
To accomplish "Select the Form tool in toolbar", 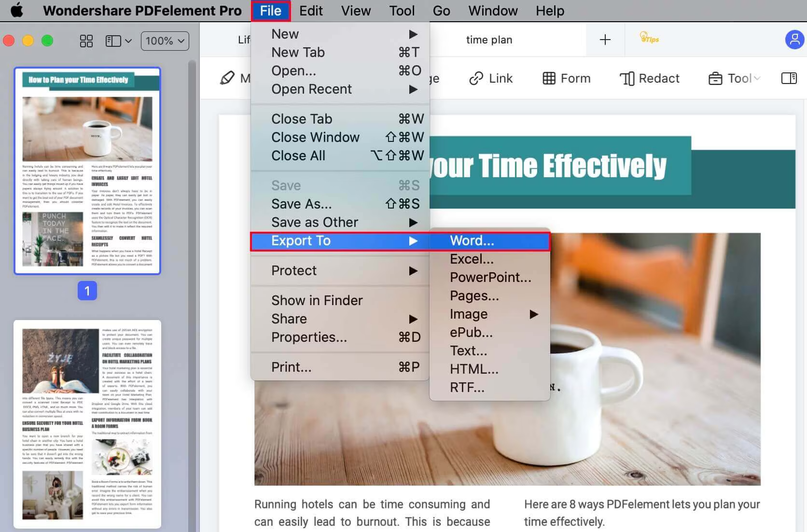I will pyautogui.click(x=566, y=78).
